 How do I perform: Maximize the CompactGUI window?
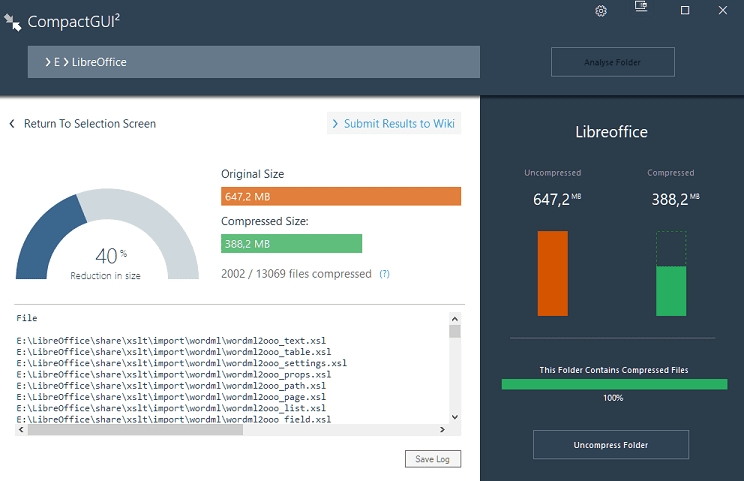tap(685, 10)
